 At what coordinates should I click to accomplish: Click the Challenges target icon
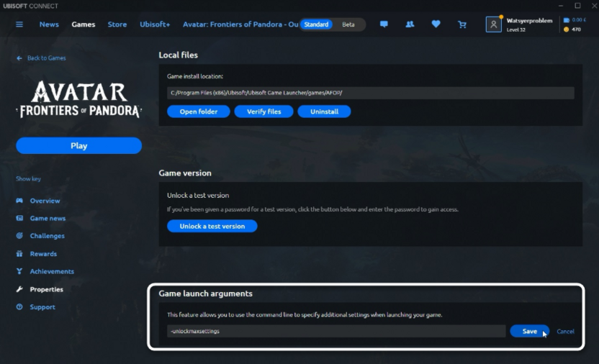19,236
